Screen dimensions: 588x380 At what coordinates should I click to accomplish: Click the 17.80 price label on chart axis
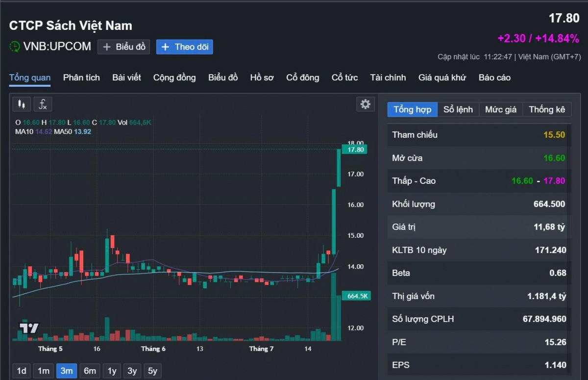354,150
